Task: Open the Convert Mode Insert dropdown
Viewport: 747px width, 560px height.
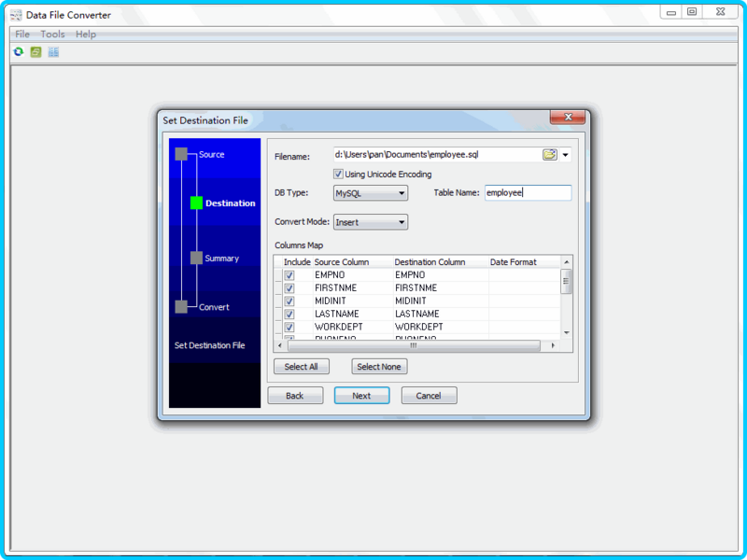Action: pyautogui.click(x=371, y=222)
